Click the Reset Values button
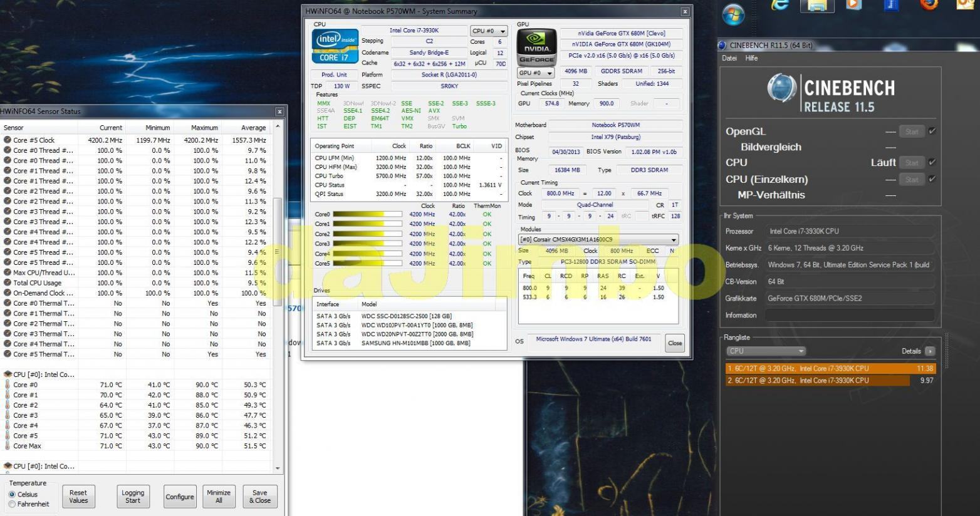980x516 pixels. tap(78, 497)
